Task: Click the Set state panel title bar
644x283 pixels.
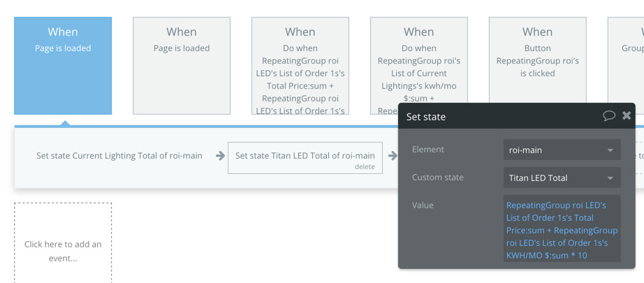Action: click(489, 117)
